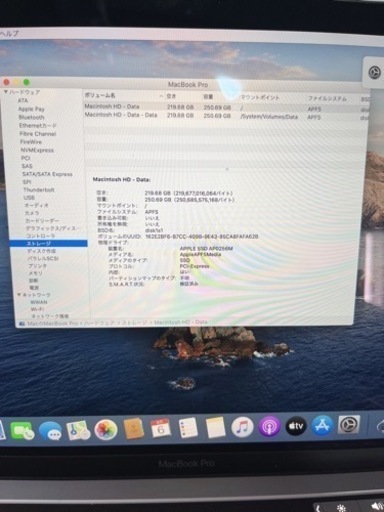Select カードリーダー in the sidebar
This screenshot has height=512, width=384.
point(42,221)
